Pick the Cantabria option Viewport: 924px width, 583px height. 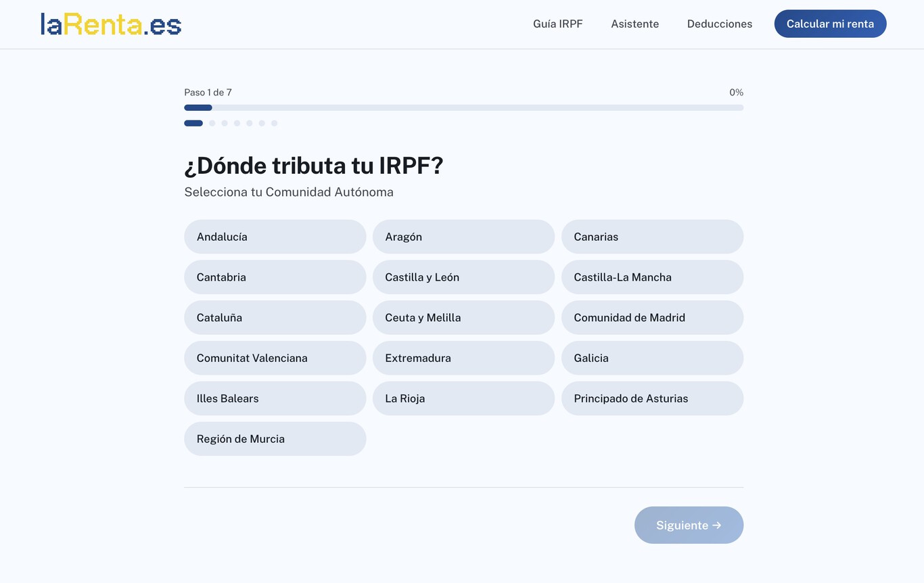[275, 277]
